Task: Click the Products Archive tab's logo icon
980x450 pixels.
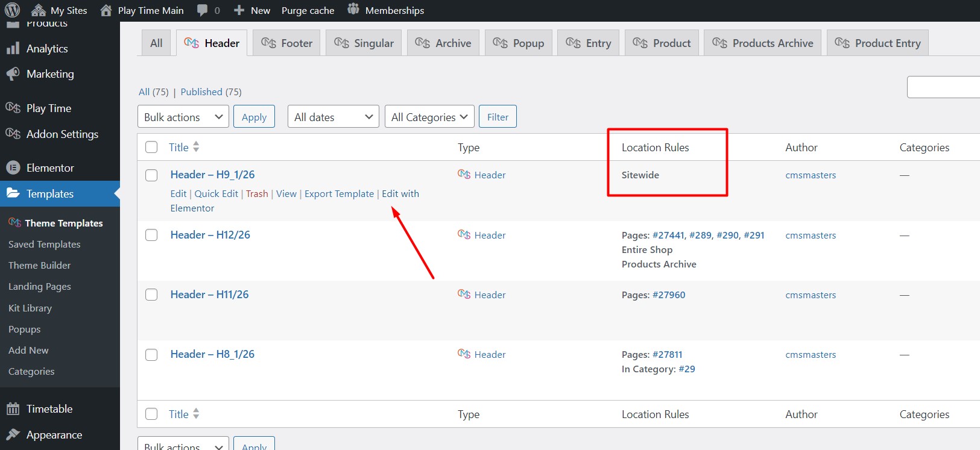Action: [x=719, y=43]
